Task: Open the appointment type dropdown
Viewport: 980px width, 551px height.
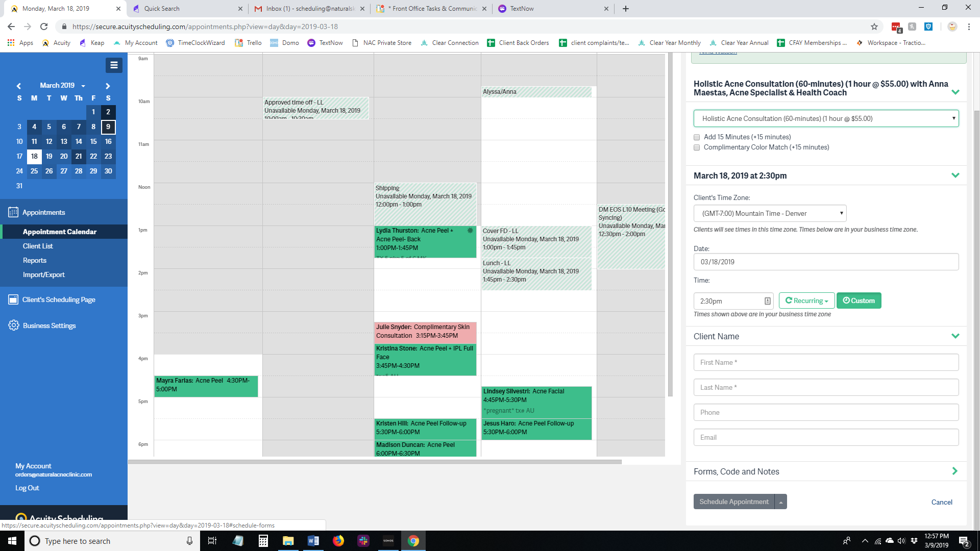Action: [826, 118]
